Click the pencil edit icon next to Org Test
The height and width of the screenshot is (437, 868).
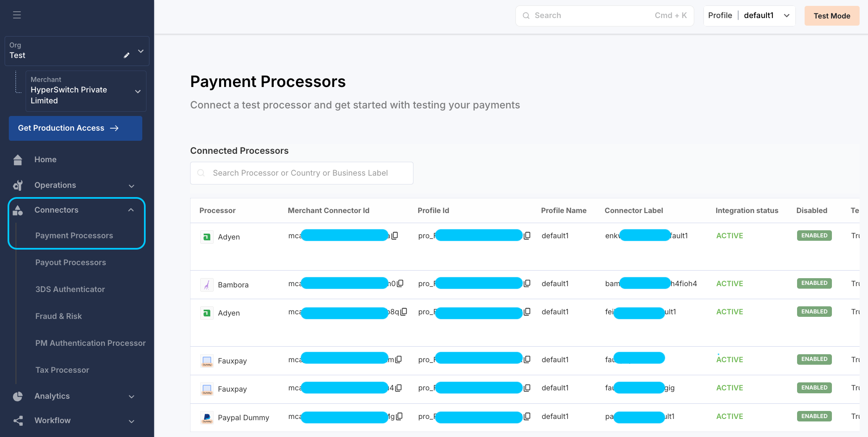[x=126, y=55]
